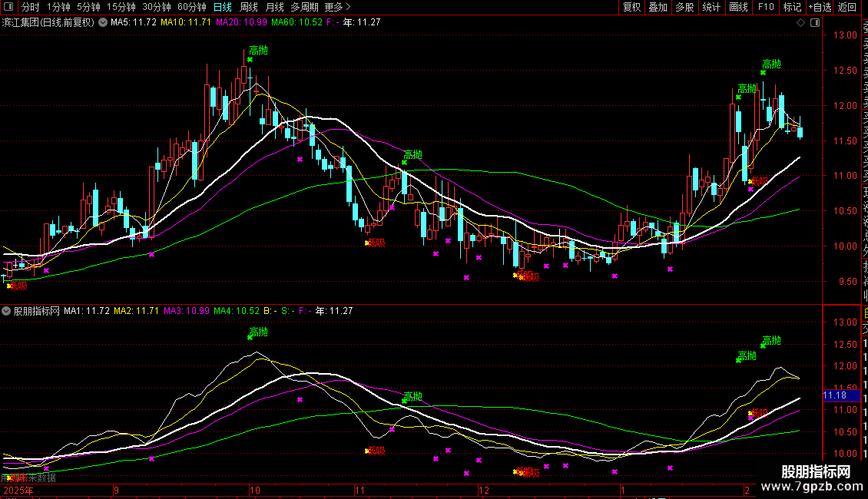
Task: Add stock via +自选 button
Action: coord(820,7)
